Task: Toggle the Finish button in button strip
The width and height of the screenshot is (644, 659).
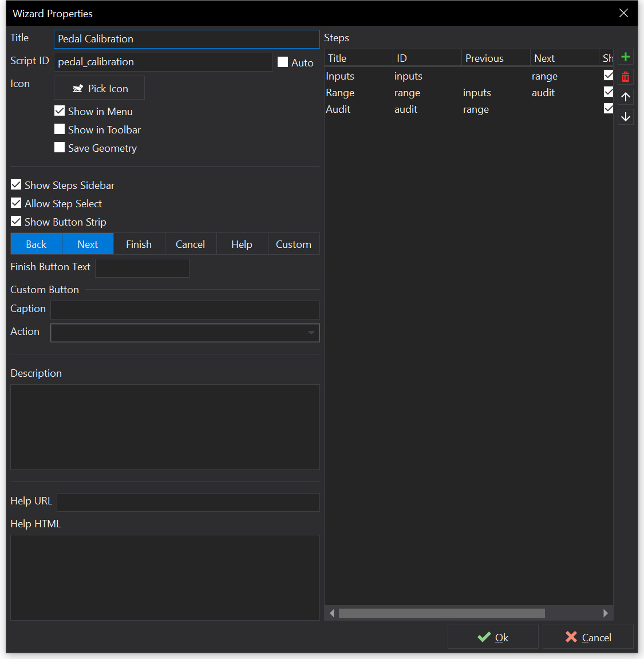Action: [x=139, y=243]
